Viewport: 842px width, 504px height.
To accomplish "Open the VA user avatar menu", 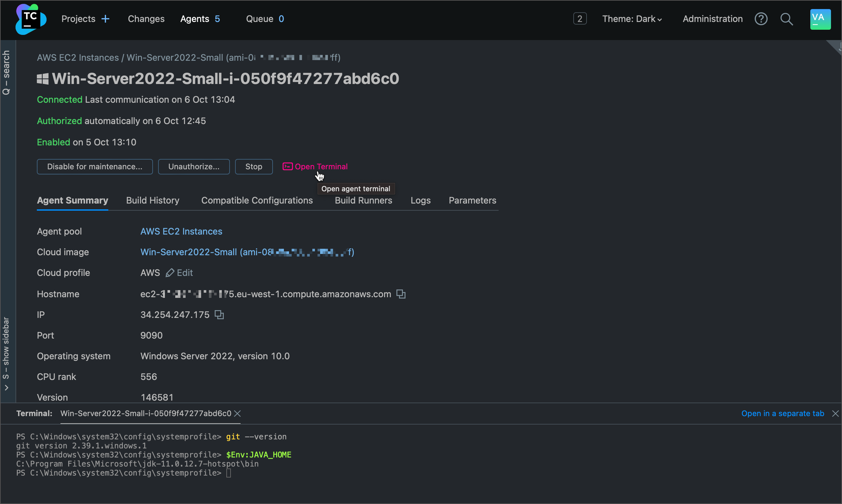I will pyautogui.click(x=820, y=19).
